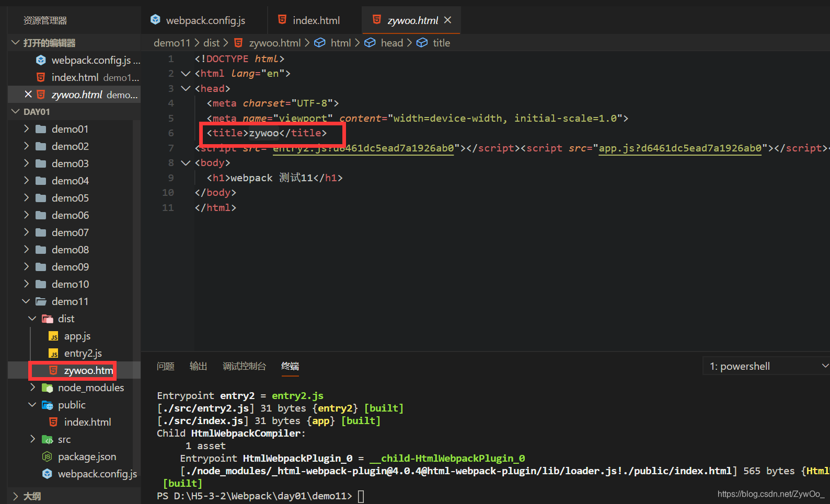
Task: Expand the node_modules folder
Action: coord(32,387)
